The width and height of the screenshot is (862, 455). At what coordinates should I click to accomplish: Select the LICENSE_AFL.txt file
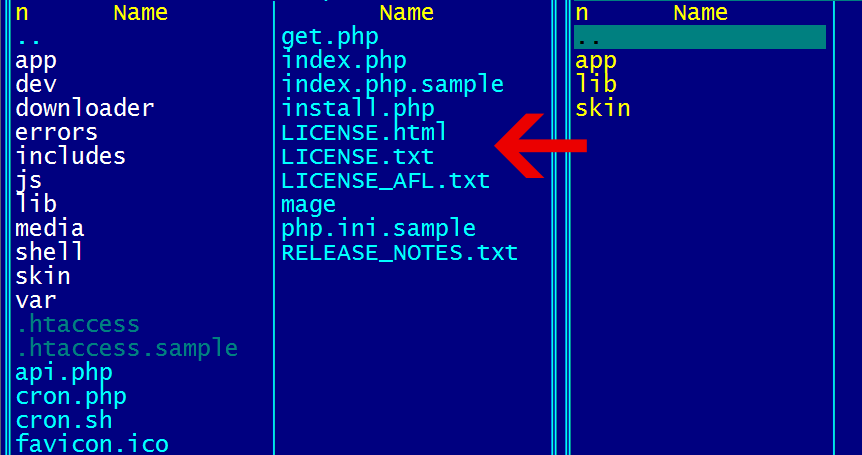point(385,180)
